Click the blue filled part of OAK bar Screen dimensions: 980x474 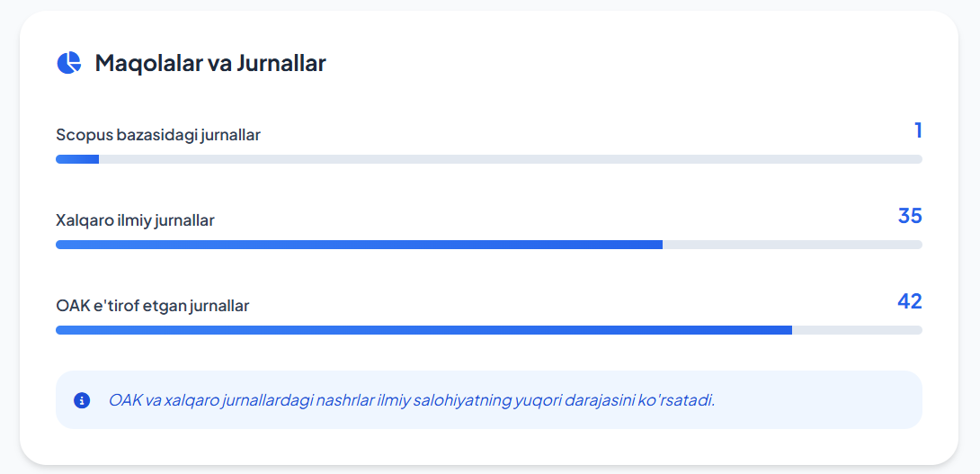tap(423, 330)
